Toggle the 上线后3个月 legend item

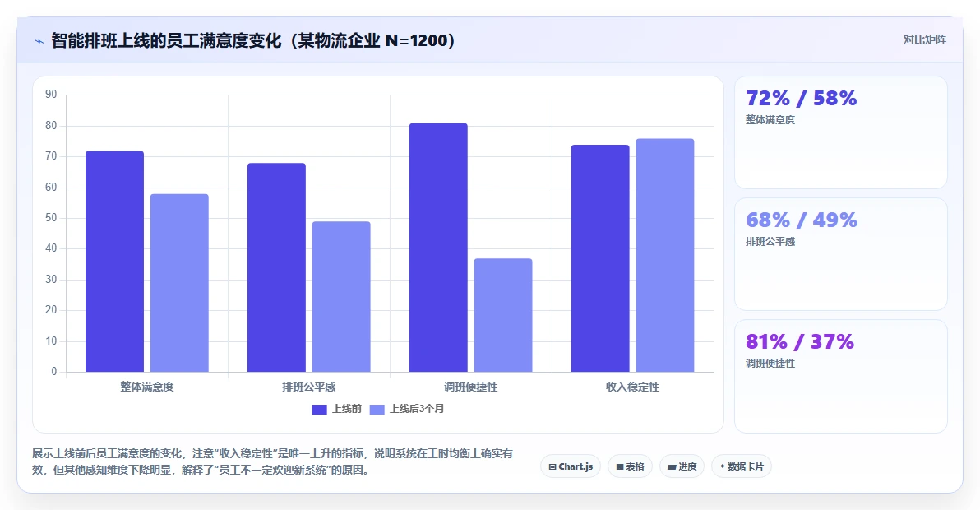tap(407, 409)
